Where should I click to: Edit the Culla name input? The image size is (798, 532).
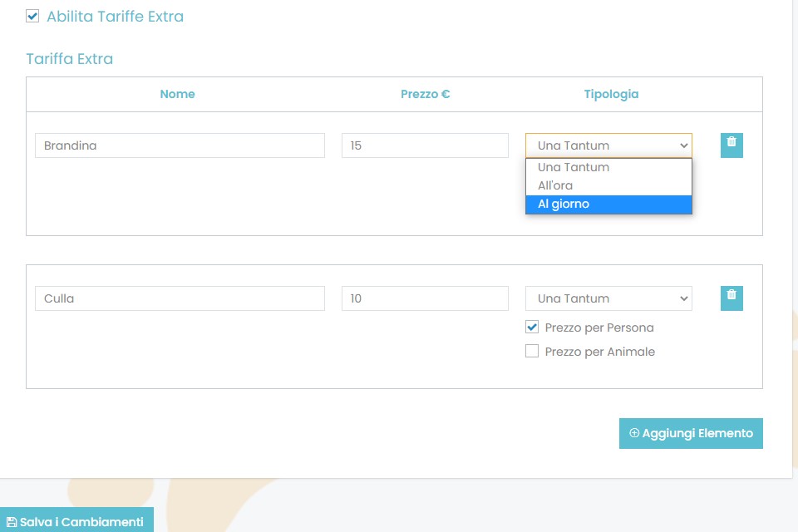pyautogui.click(x=180, y=298)
